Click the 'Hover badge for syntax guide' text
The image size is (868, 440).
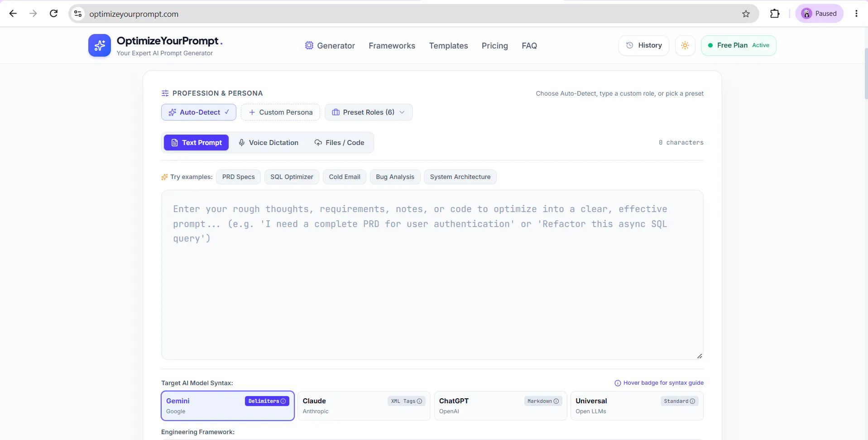[663, 383]
